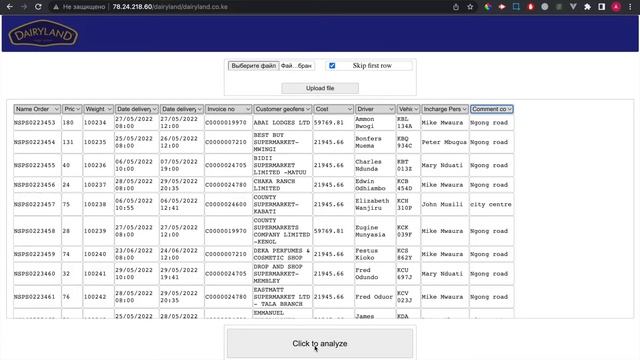Image resolution: width=640 pixels, height=360 pixels.
Task: Open the Customer geofens column dropdown
Action: (x=282, y=109)
